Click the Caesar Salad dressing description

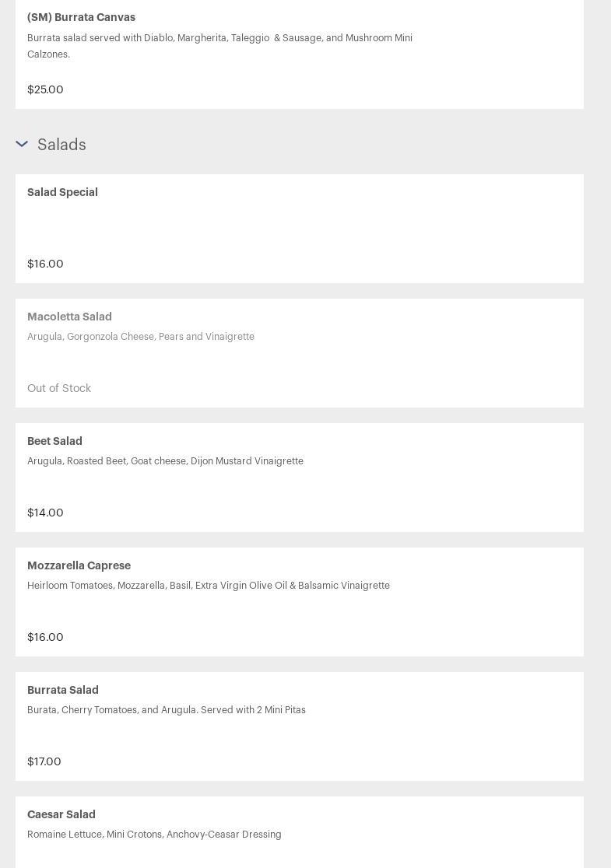pos(154,835)
